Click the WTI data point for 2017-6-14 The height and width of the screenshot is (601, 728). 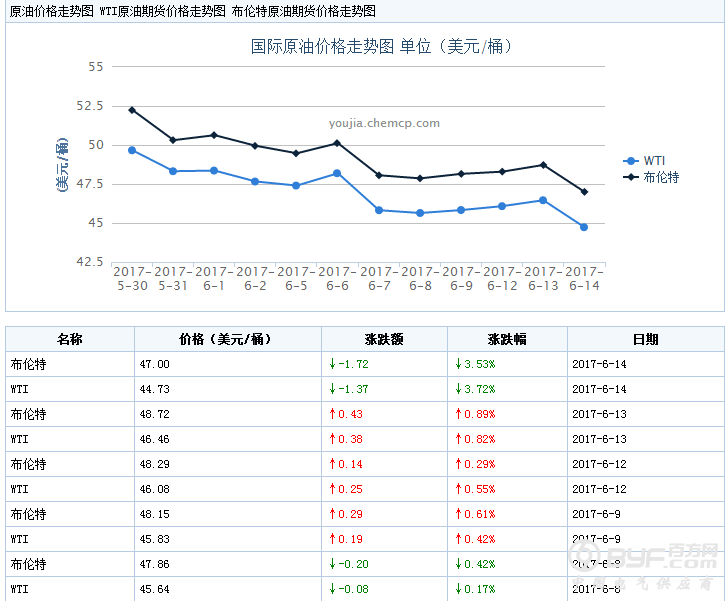coord(584,227)
